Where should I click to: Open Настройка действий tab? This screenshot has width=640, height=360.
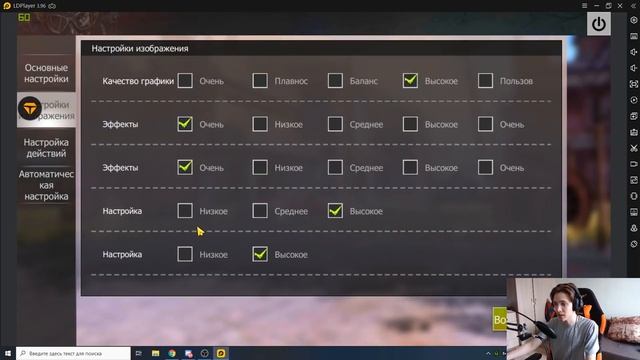[46, 148]
